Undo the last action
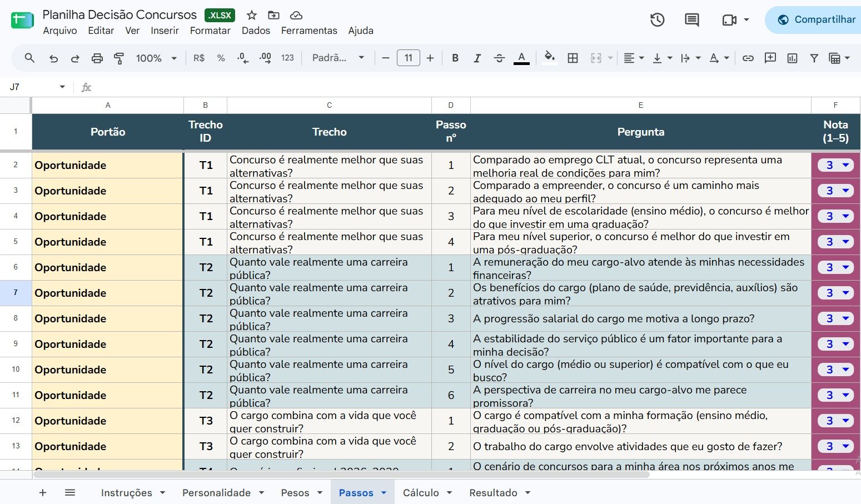861x504 pixels. coord(53,58)
